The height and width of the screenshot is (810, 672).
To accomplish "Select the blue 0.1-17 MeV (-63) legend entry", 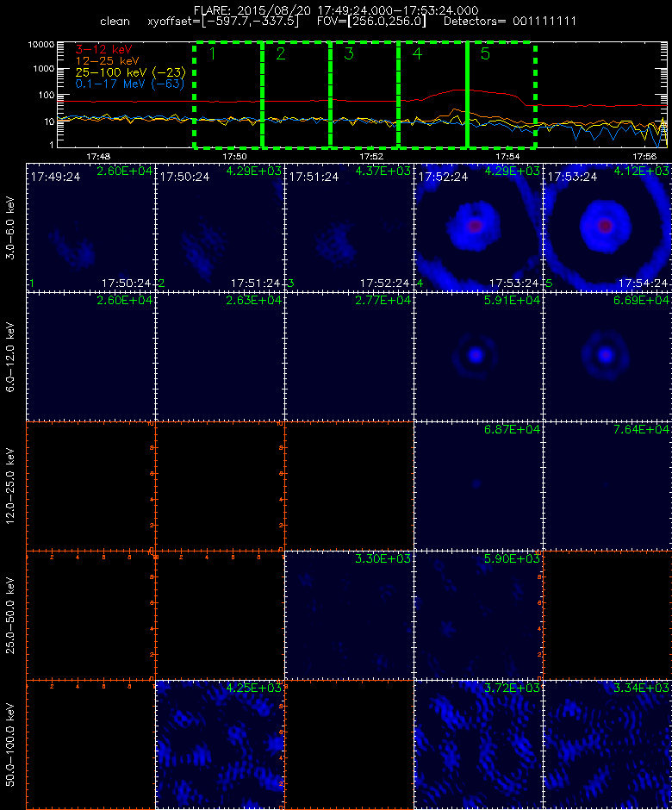I will pyautogui.click(x=129, y=84).
